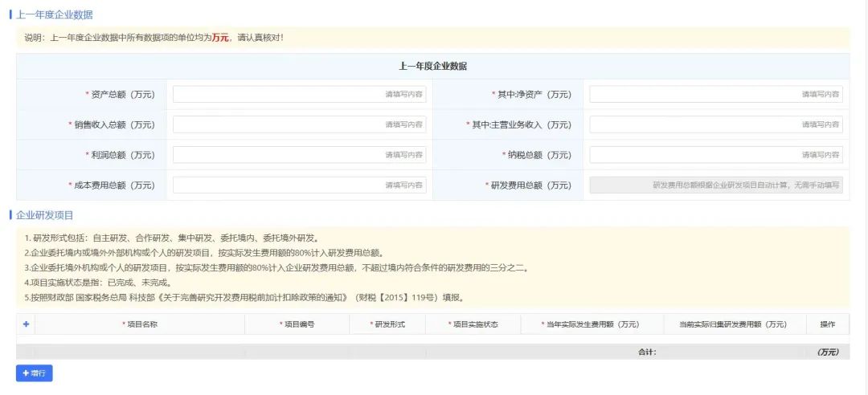Focus the 利润总额 input box
Image resolution: width=868 pixels, height=395 pixels.
click(x=299, y=155)
